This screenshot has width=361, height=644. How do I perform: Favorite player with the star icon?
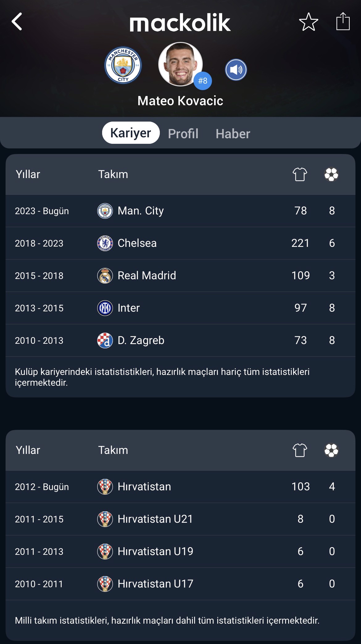tap(309, 22)
